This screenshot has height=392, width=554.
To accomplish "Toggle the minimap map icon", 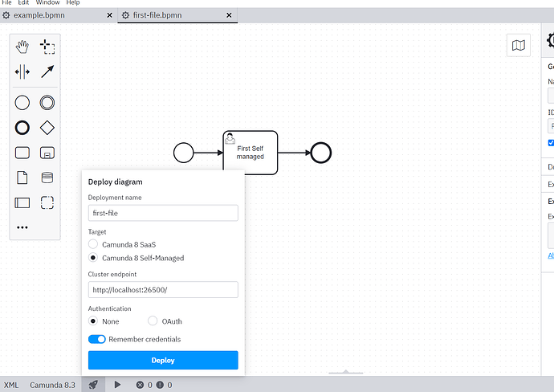I will point(519,45).
